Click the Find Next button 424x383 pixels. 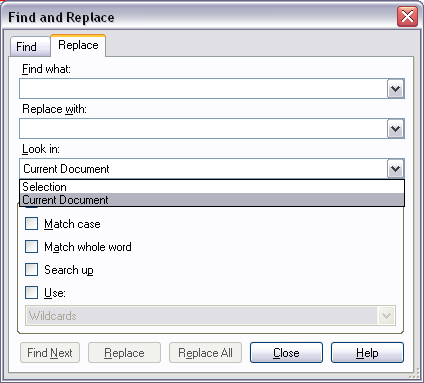(x=50, y=353)
